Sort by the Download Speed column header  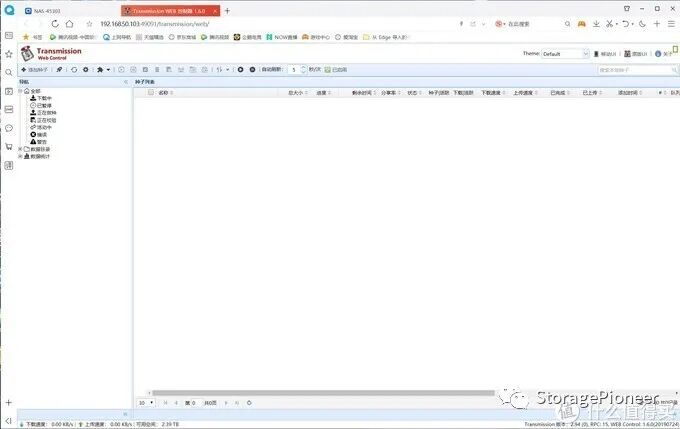coord(492,93)
